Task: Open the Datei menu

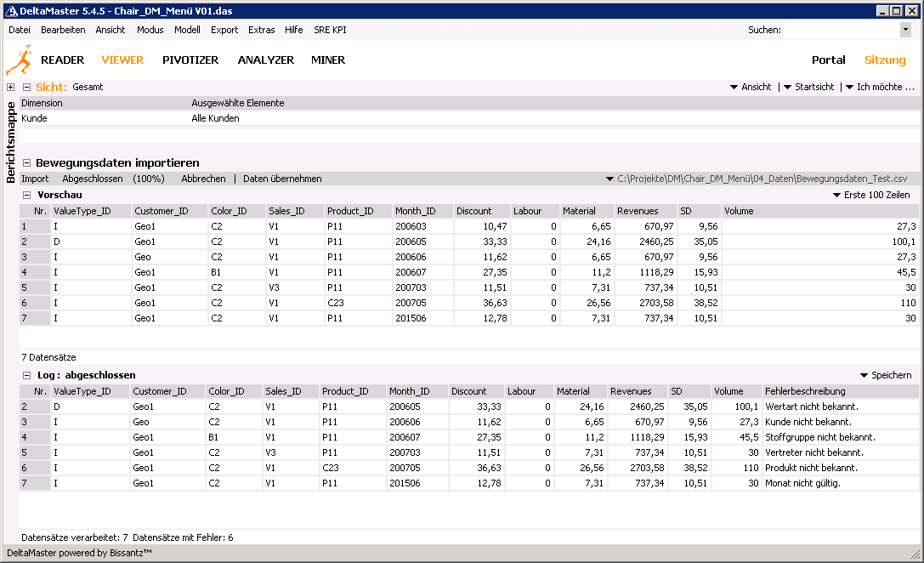Action: tap(20, 30)
